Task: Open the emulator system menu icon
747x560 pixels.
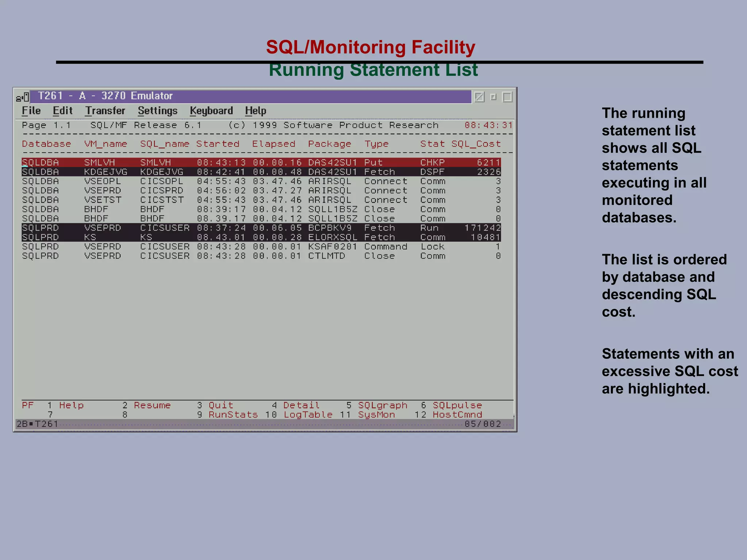Action: tap(22, 97)
